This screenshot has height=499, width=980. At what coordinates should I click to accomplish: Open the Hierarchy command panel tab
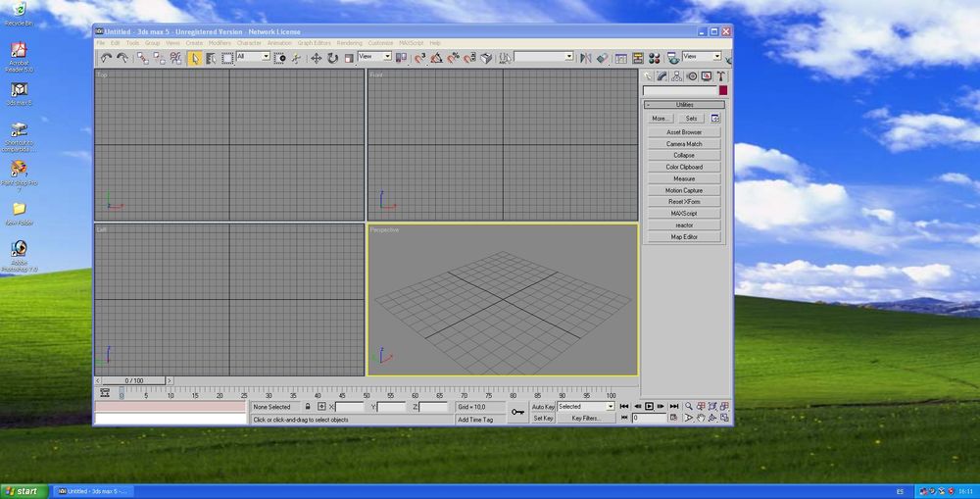click(677, 76)
